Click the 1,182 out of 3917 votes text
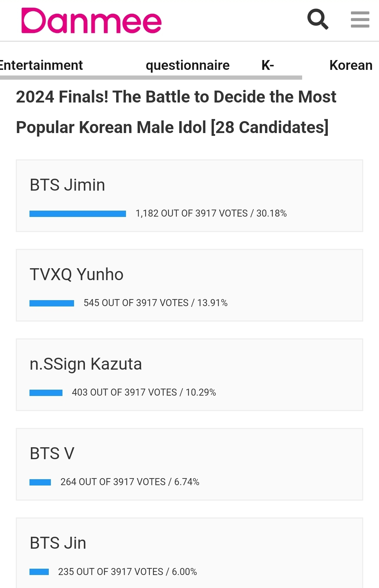 211,213
